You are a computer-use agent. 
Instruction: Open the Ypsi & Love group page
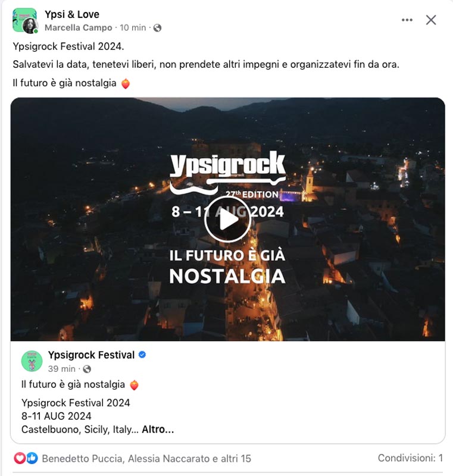click(72, 14)
